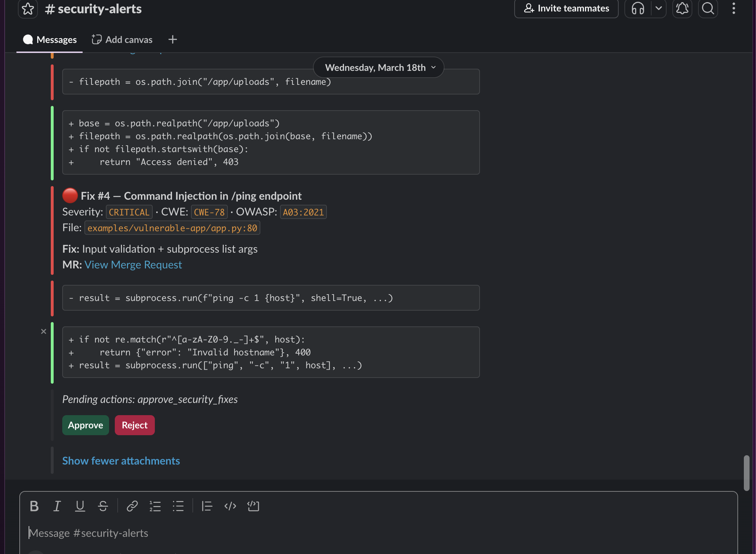Open notification bell settings
Image resolution: width=756 pixels, height=554 pixels.
[682, 8]
